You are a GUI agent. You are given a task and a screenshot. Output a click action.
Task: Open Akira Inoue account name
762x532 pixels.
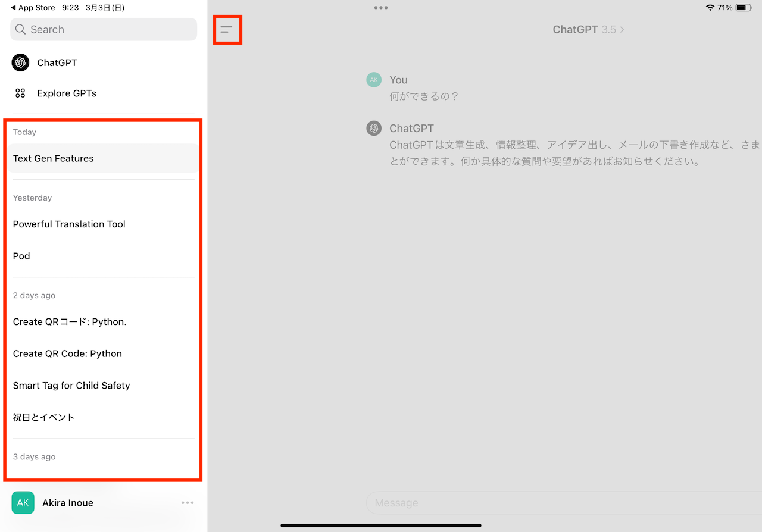pos(68,503)
